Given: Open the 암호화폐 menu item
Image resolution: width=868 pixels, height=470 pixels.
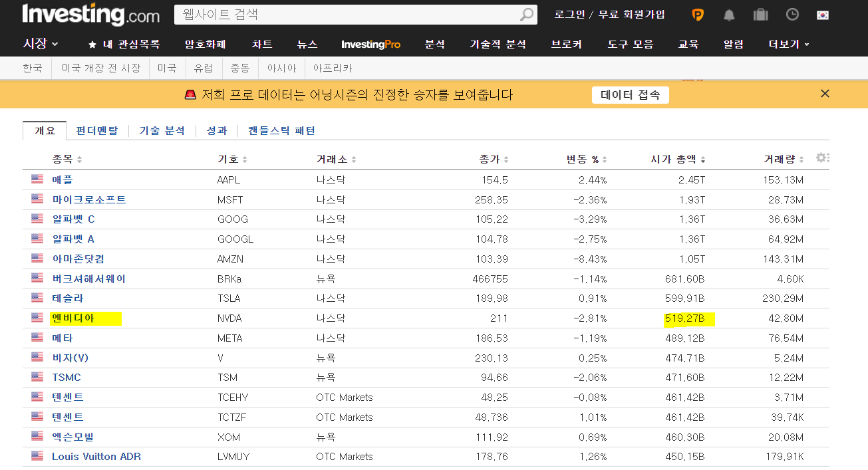Looking at the screenshot, I should tap(206, 45).
